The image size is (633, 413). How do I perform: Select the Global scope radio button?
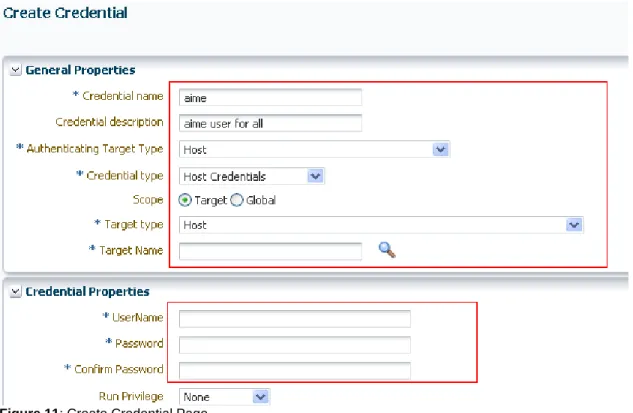point(237,200)
